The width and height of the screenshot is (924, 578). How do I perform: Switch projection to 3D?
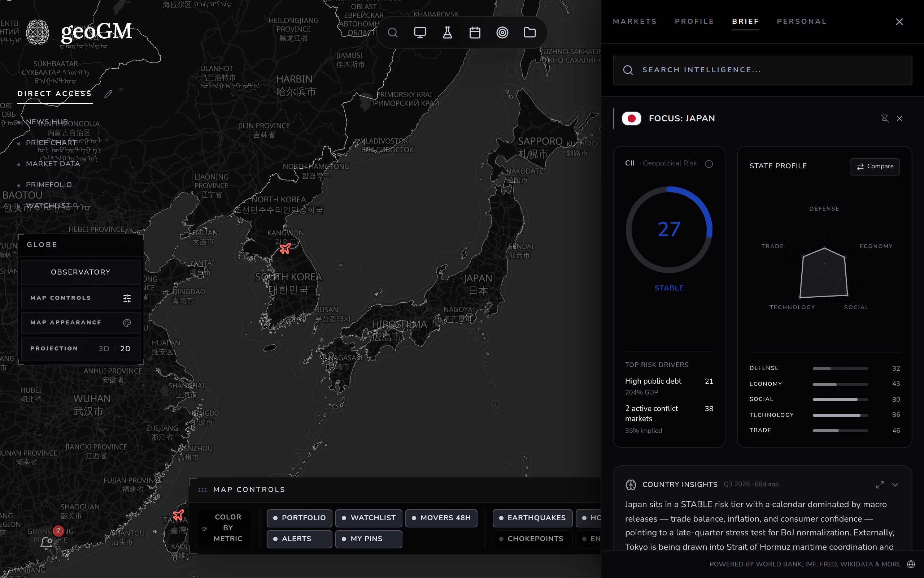tap(104, 349)
